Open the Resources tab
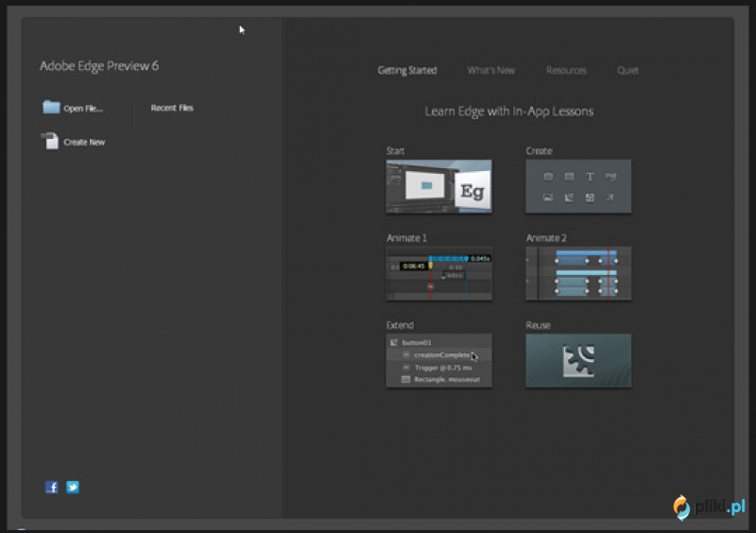 click(566, 71)
